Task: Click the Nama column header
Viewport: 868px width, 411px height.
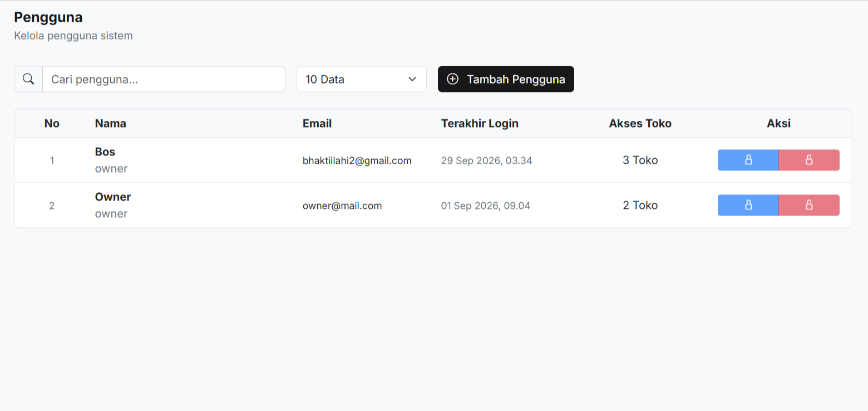Action: coord(111,123)
